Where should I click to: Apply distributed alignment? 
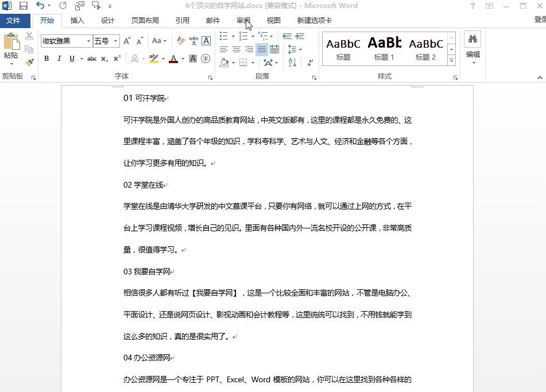274,49
